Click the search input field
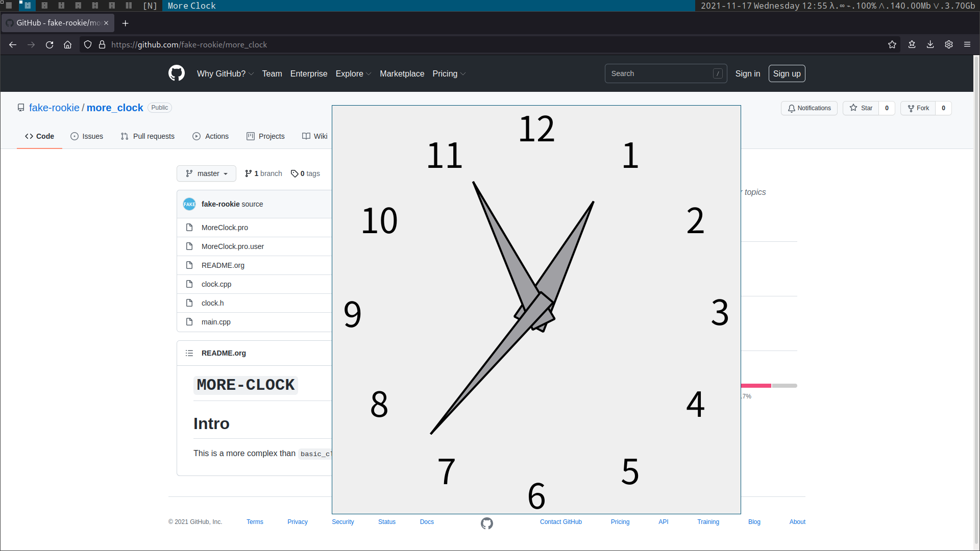The height and width of the screenshot is (551, 980). click(x=666, y=73)
